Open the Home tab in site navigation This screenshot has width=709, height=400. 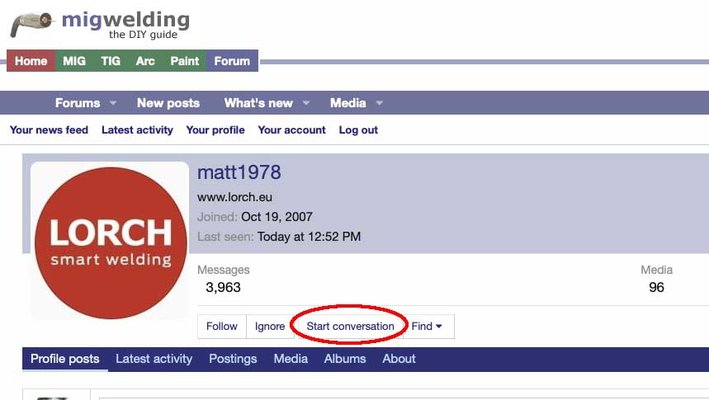[31, 61]
